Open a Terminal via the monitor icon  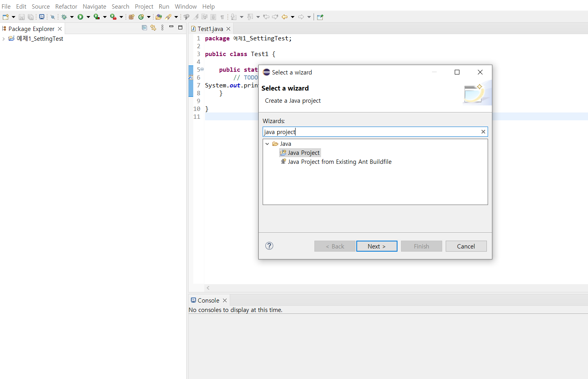coord(42,17)
